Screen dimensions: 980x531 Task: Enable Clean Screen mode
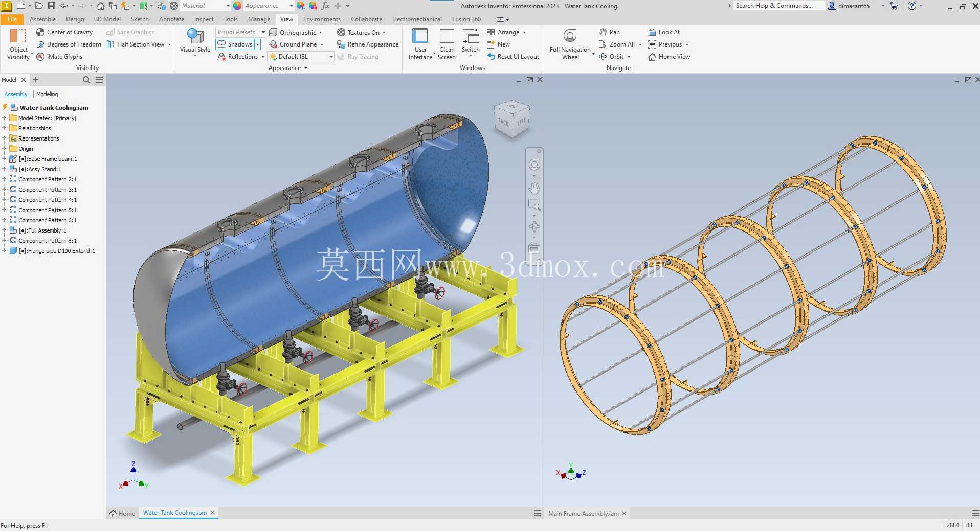point(447,44)
